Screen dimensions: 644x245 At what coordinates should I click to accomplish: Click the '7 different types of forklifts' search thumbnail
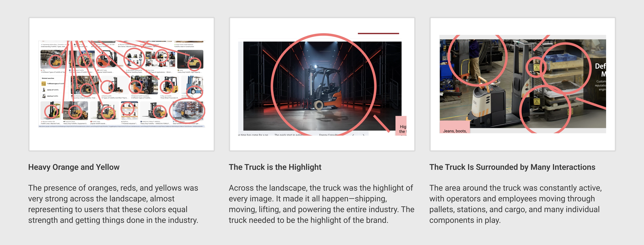tap(44, 84)
